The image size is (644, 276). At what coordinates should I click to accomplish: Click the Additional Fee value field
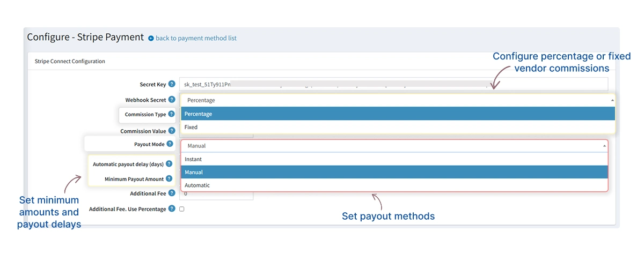point(216,193)
